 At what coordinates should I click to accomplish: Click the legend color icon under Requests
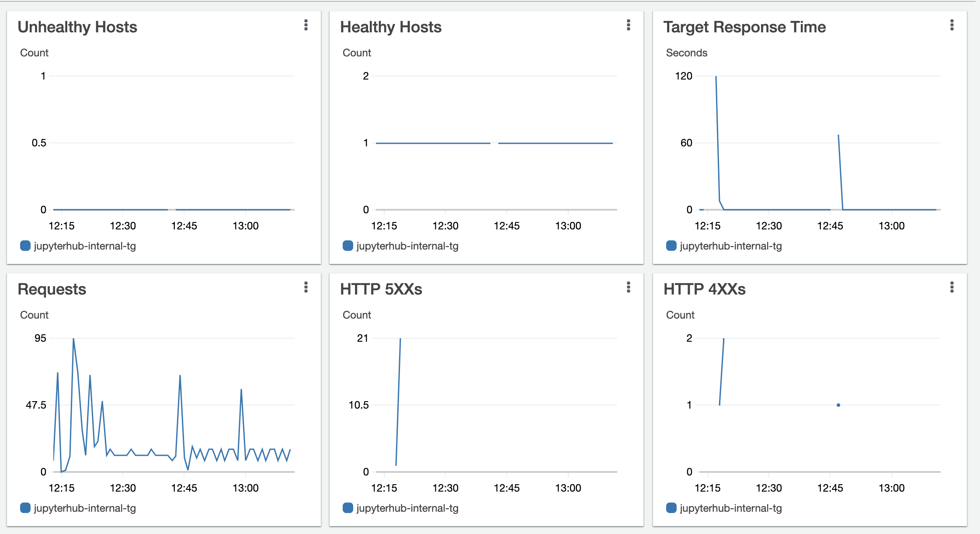(25, 508)
